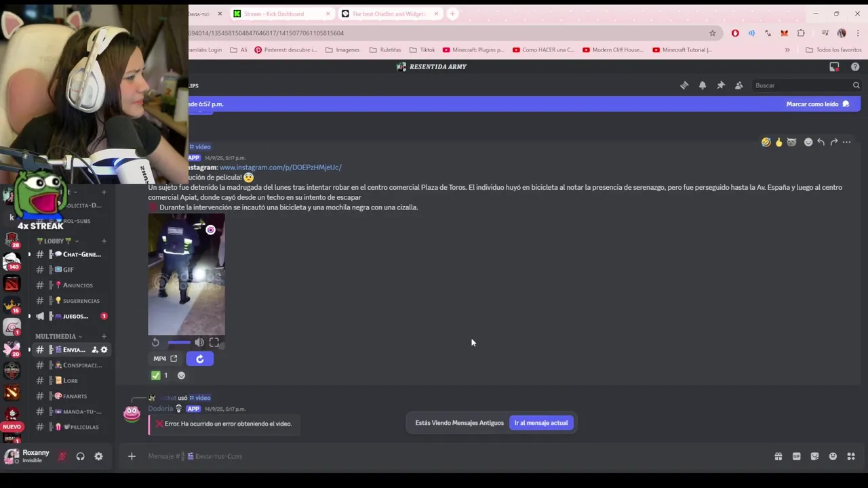Reply to the message with the reply arrow
Image resolution: width=868 pixels, height=488 pixels.
click(x=821, y=142)
